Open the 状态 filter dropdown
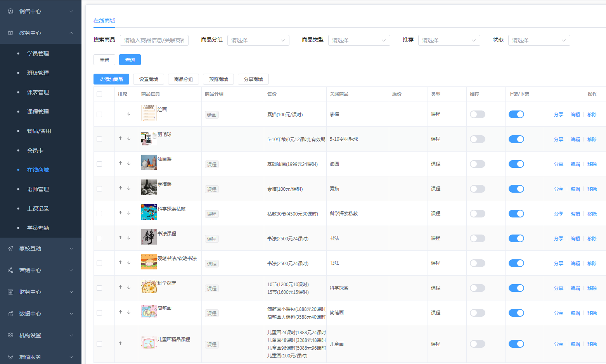 (x=539, y=40)
